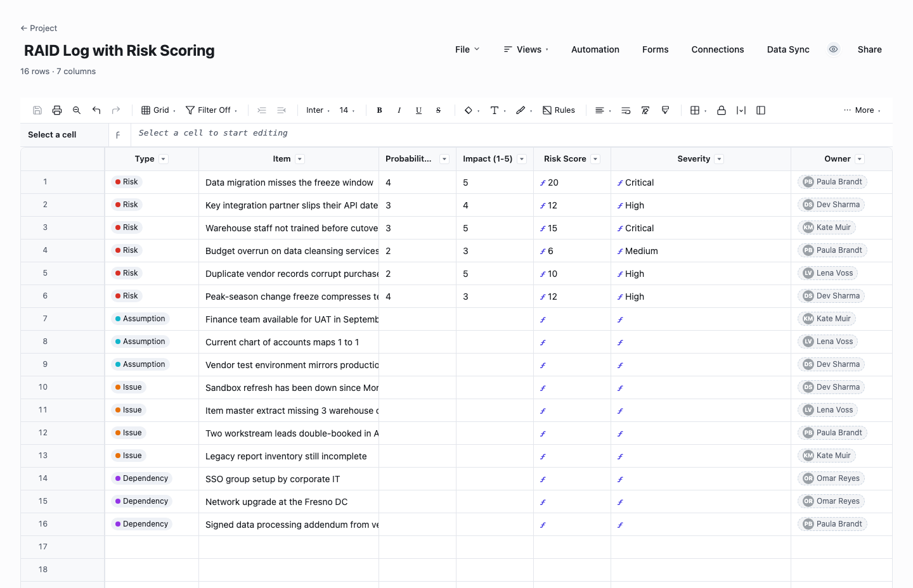This screenshot has width=913, height=588.
Task: Clear formatting with the eraser icon
Action: point(645,110)
